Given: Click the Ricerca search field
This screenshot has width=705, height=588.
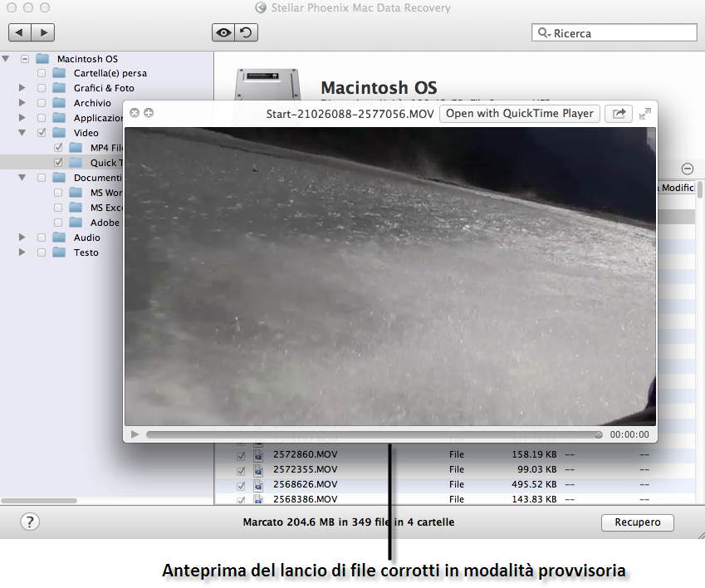Looking at the screenshot, I should tap(614, 33).
